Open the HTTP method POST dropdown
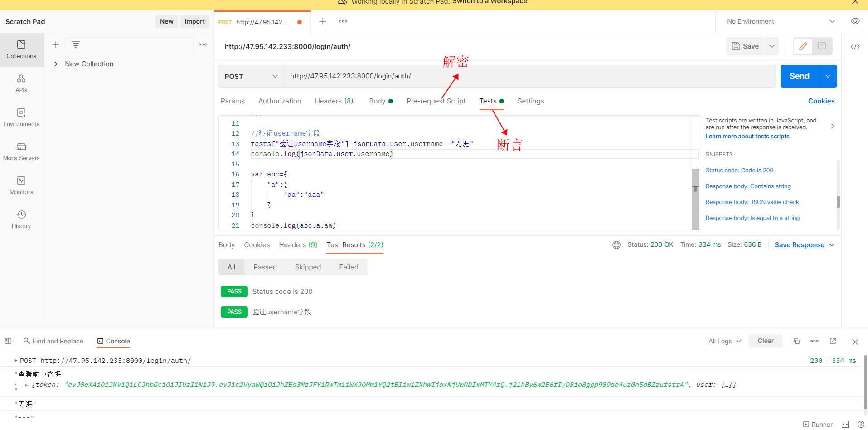The image size is (868, 430). tap(251, 76)
